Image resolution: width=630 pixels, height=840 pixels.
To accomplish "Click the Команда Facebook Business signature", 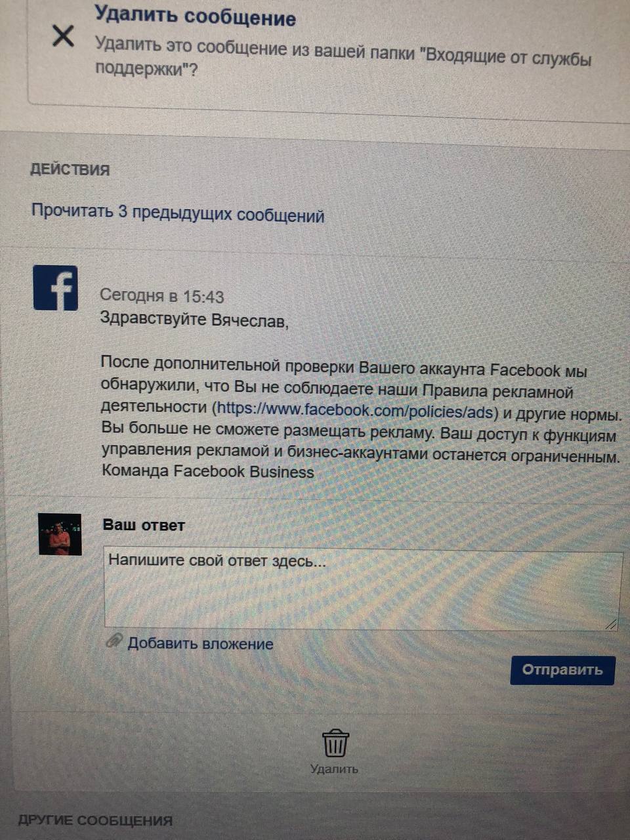I will tap(208, 471).
